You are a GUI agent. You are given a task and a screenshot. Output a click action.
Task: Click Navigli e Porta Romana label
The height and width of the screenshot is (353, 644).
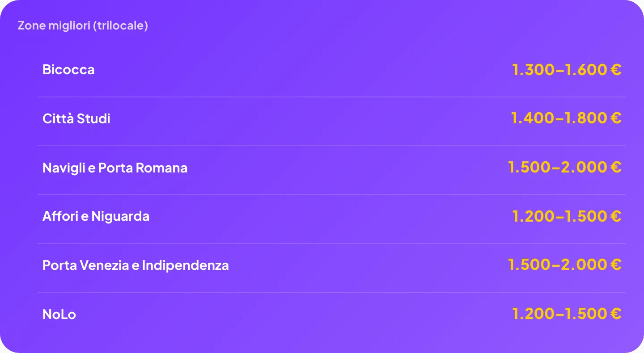pyautogui.click(x=115, y=168)
